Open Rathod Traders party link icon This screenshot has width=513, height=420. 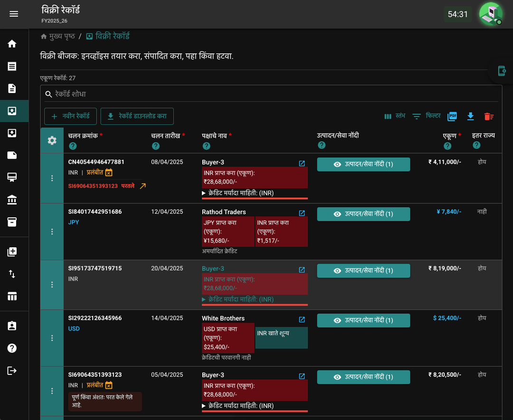pyautogui.click(x=302, y=213)
